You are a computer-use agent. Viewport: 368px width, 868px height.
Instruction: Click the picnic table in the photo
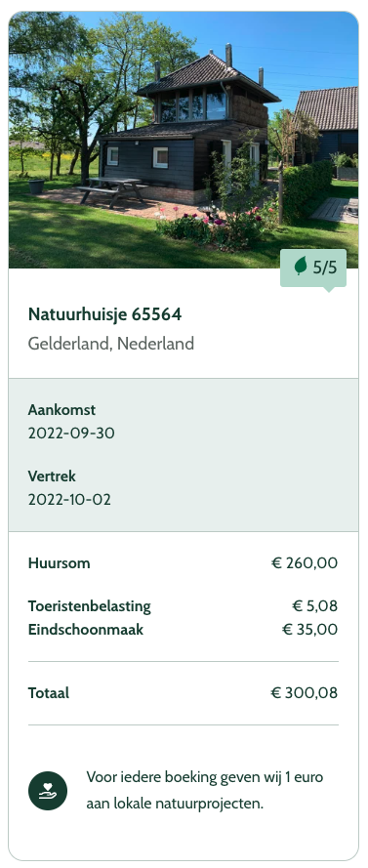click(x=112, y=191)
